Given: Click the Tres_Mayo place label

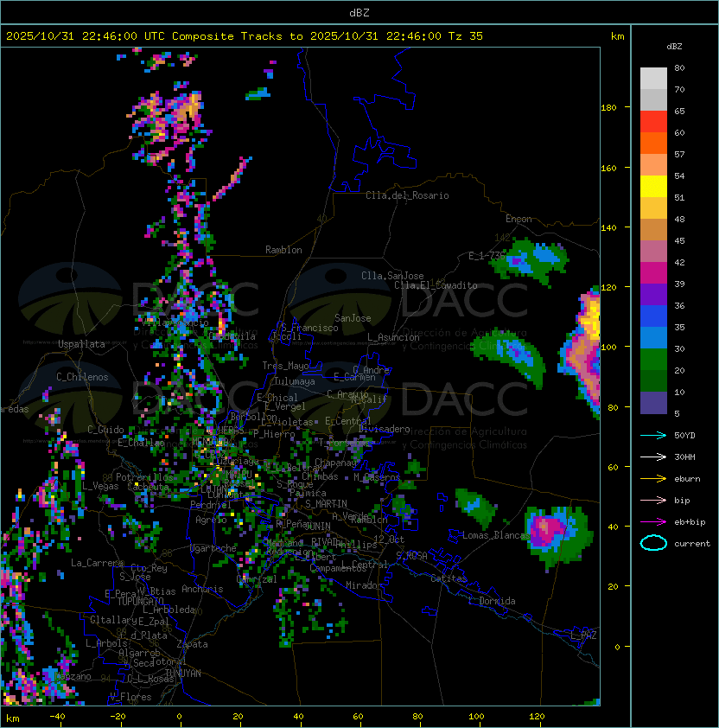Looking at the screenshot, I should pos(285,366).
